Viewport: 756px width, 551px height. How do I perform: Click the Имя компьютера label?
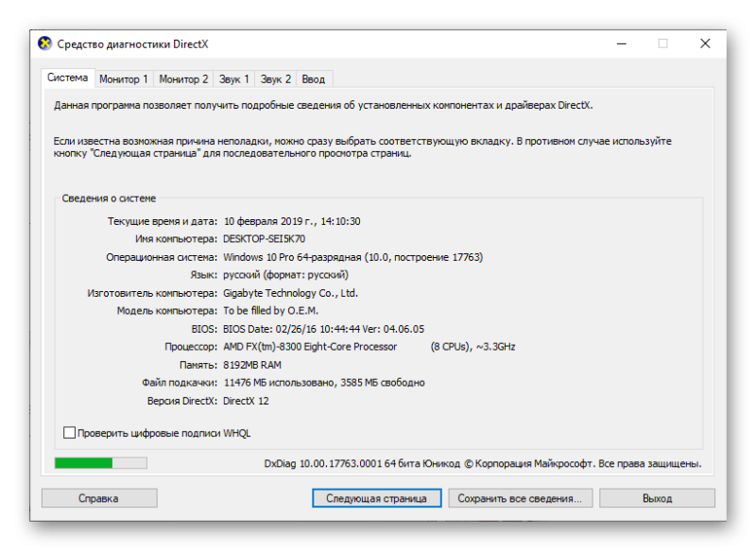pyautogui.click(x=177, y=239)
